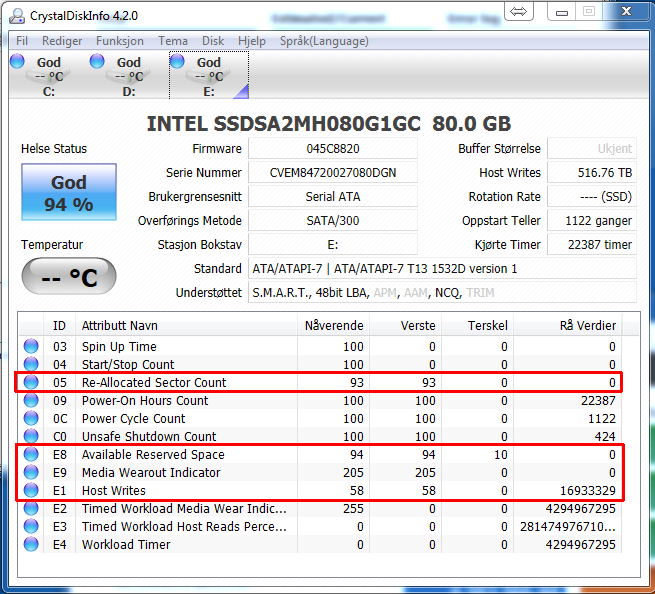Click the INTEL SSDSA2MH080G1GC model title
The width and height of the screenshot is (655, 594).
click(329, 124)
